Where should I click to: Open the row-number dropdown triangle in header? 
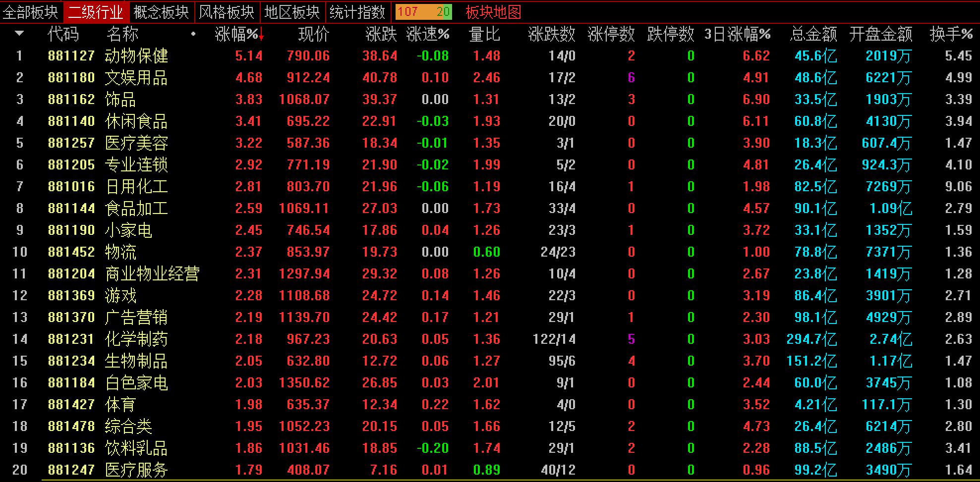point(20,34)
